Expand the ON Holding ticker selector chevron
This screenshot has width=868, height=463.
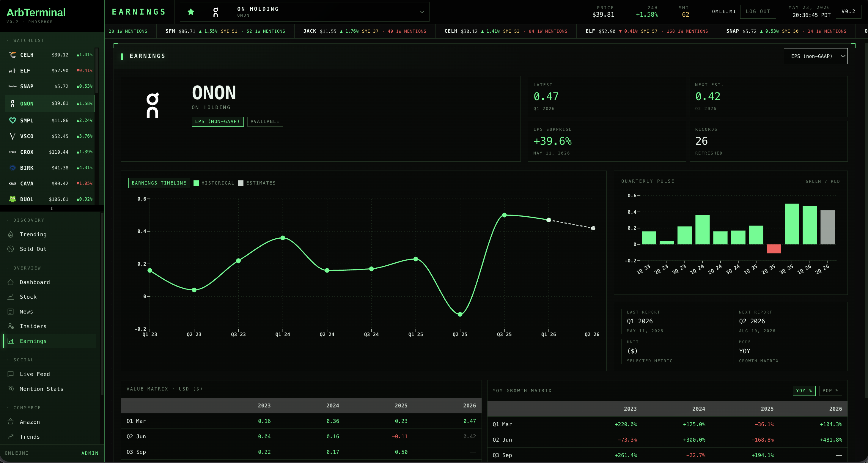click(422, 12)
